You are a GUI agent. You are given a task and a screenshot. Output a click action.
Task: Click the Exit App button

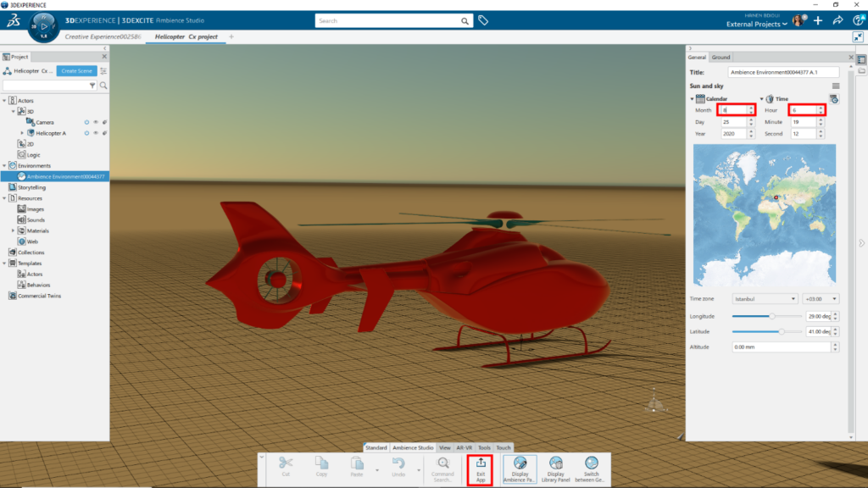pos(480,469)
